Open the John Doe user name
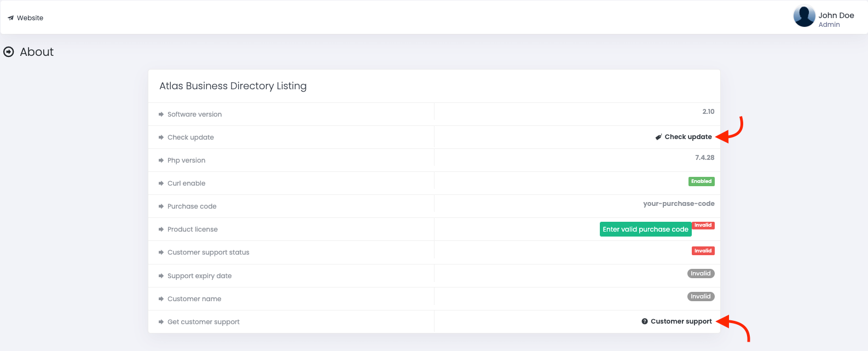 click(836, 15)
